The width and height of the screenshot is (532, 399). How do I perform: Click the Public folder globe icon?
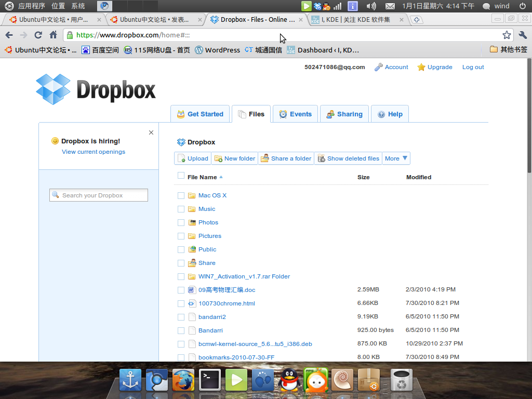192,249
